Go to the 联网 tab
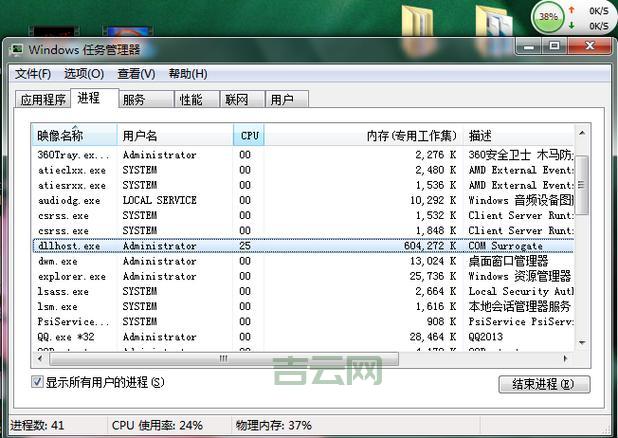The height and width of the screenshot is (438, 618). (x=242, y=99)
